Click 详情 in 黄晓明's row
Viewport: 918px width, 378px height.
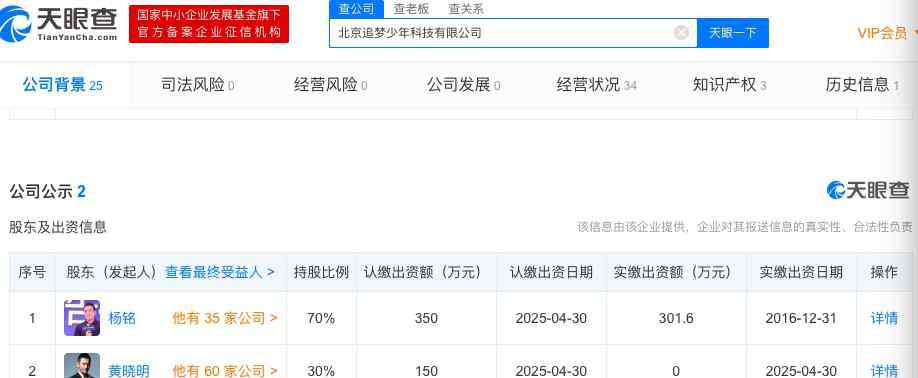coord(884,371)
